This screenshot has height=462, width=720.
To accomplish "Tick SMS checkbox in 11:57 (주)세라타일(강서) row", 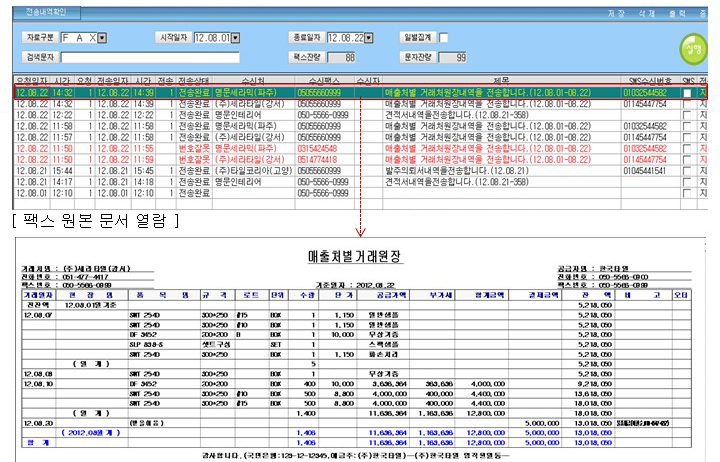I will click(687, 137).
